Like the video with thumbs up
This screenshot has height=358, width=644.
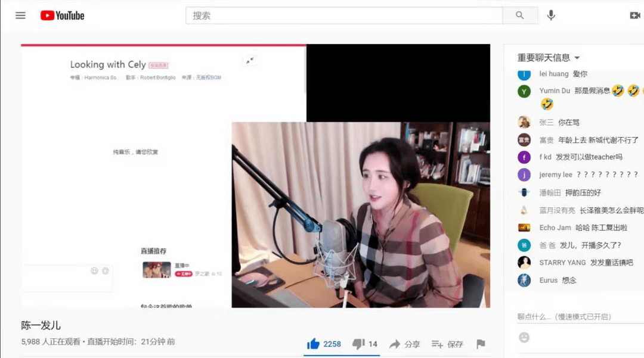[x=313, y=344]
